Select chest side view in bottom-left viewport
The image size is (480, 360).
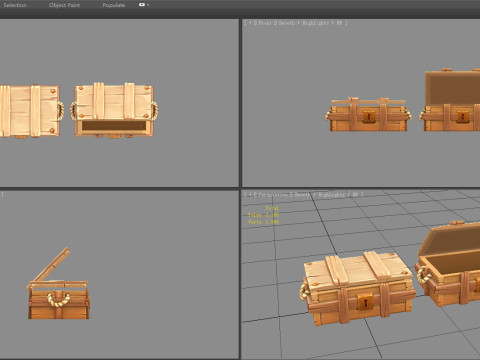coord(58,283)
